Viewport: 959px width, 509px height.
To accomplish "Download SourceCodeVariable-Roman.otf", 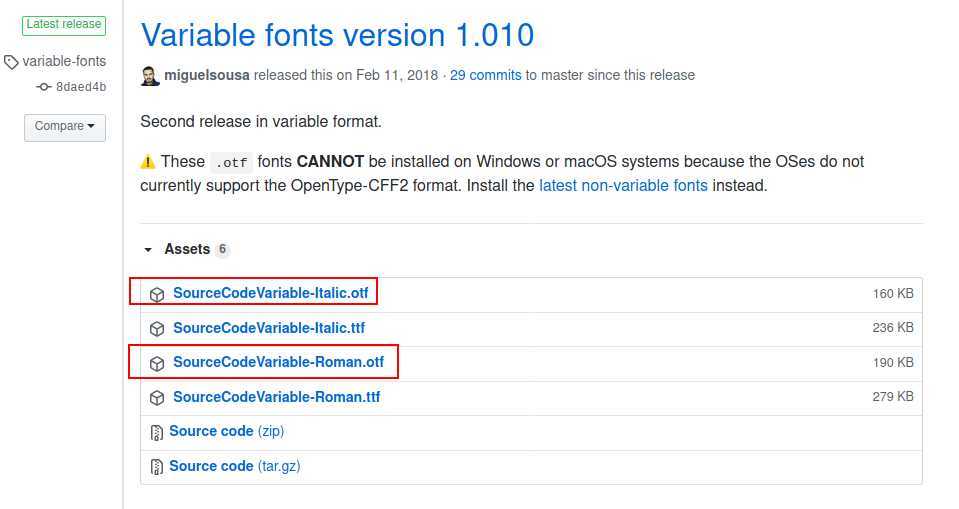I will pos(278,362).
